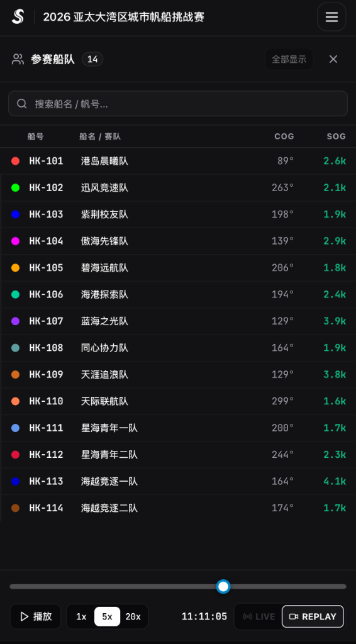Select team 傲海先锋队
This screenshot has height=644, width=356.
(104, 241)
